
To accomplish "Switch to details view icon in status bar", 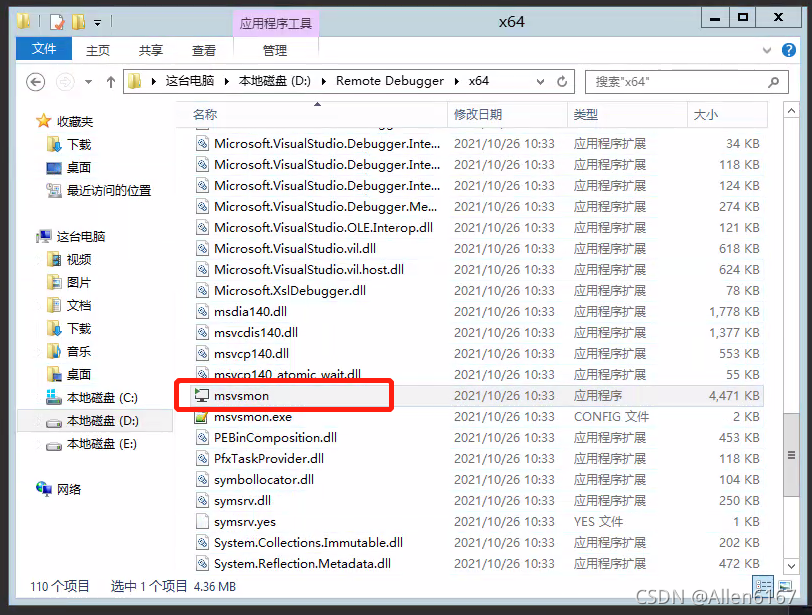I will [x=763, y=585].
